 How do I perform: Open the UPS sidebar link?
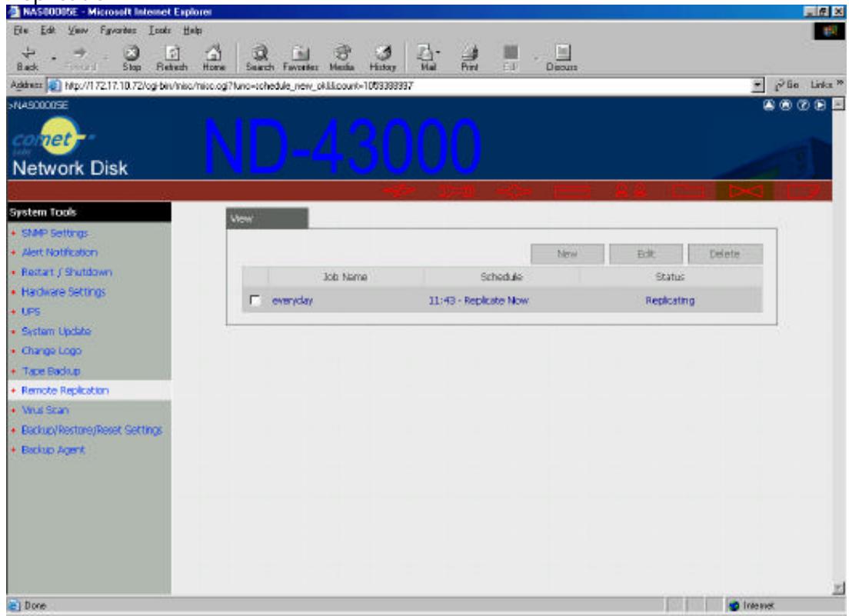pos(31,311)
